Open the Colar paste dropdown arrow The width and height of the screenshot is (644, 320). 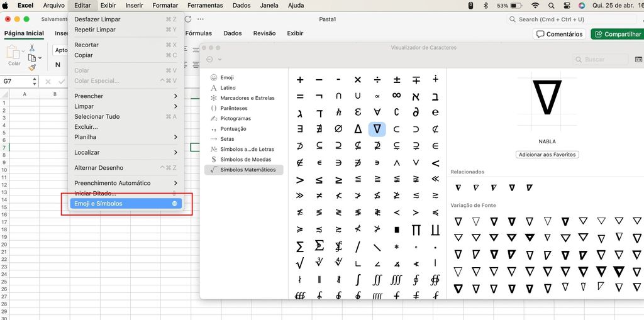pyautogui.click(x=23, y=52)
